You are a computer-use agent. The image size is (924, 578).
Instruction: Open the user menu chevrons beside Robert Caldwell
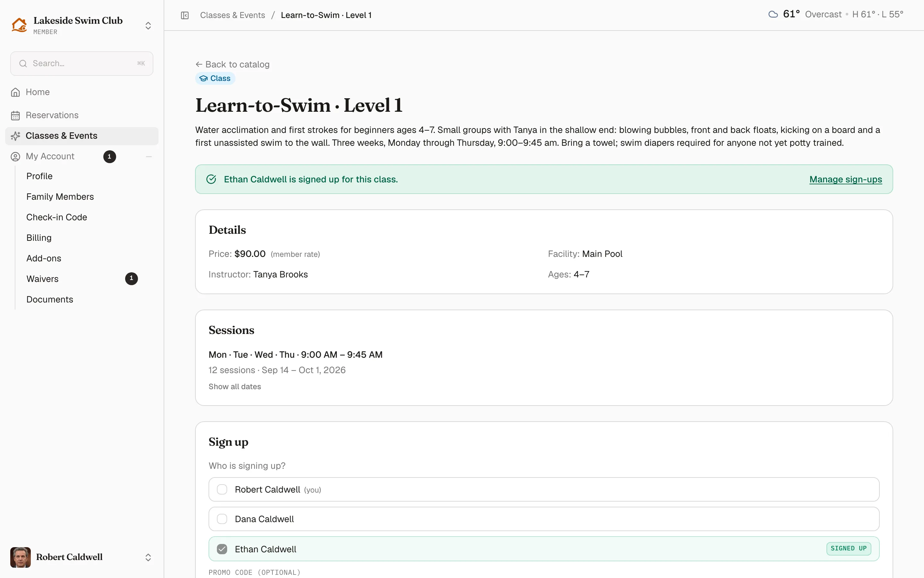coord(148,557)
